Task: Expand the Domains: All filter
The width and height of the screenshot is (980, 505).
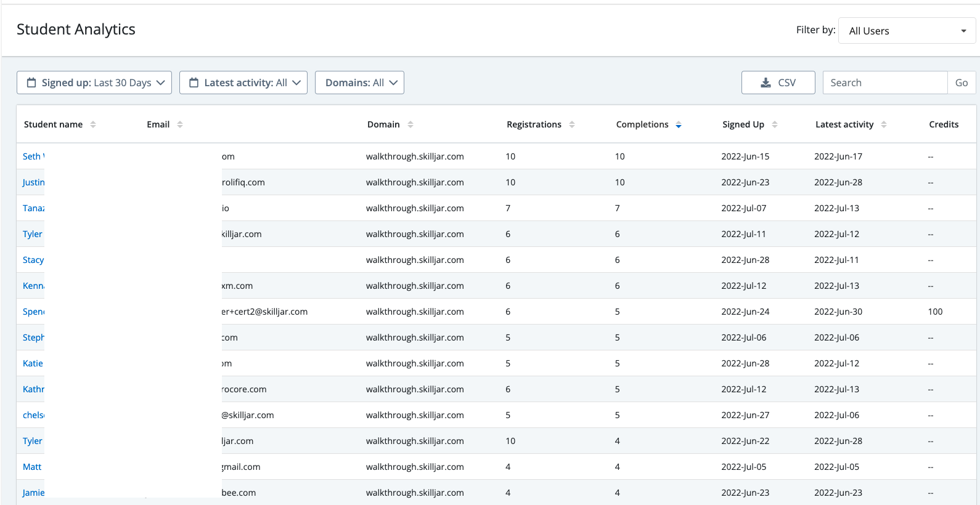Action: 359,83
